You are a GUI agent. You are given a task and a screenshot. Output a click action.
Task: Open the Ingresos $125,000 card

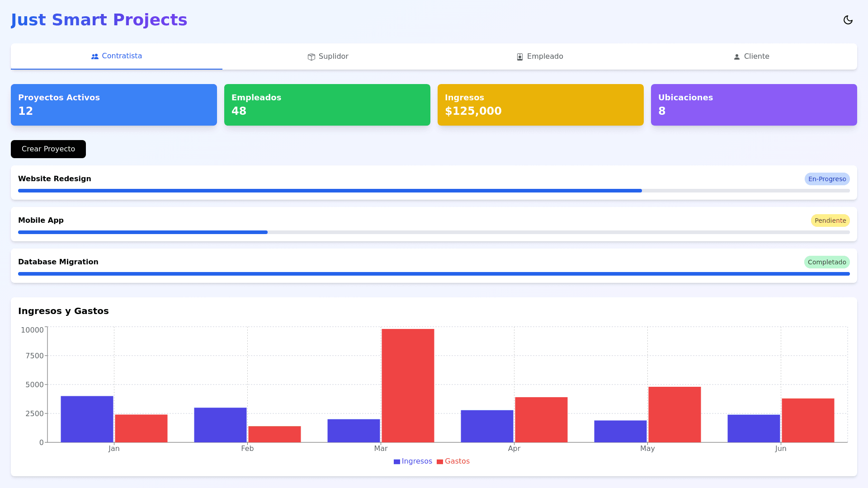tap(540, 105)
